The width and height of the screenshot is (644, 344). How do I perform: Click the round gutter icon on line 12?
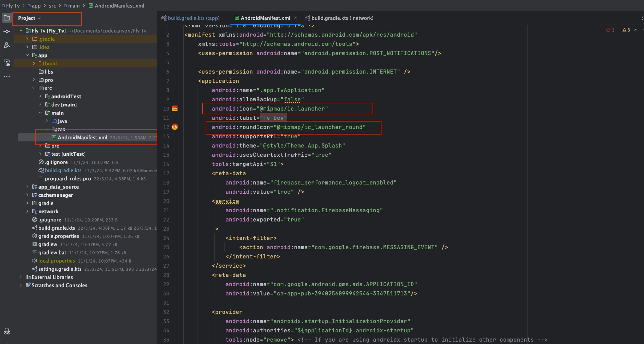pyautogui.click(x=175, y=127)
